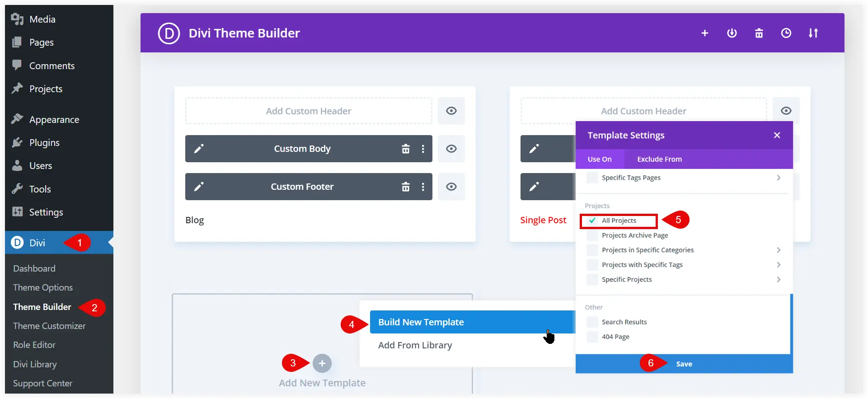Open Role Editor submenu item
The width and height of the screenshot is (868, 399).
[34, 345]
